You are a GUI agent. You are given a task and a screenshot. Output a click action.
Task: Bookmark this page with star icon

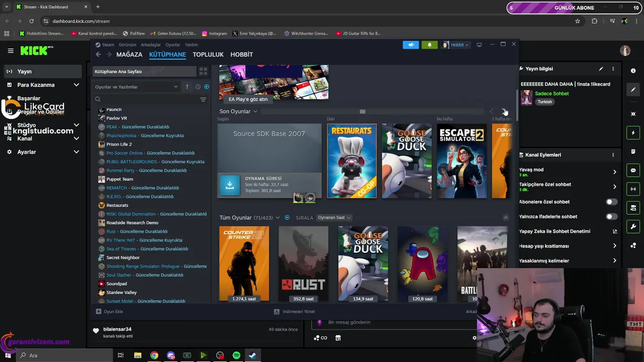(x=578, y=21)
